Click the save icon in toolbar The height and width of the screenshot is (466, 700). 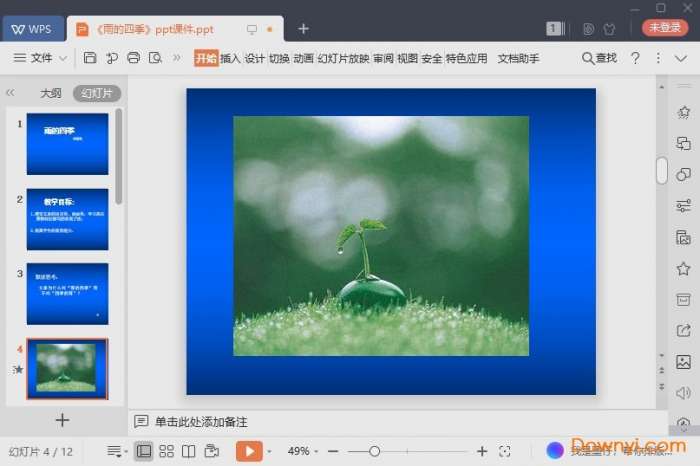point(90,58)
